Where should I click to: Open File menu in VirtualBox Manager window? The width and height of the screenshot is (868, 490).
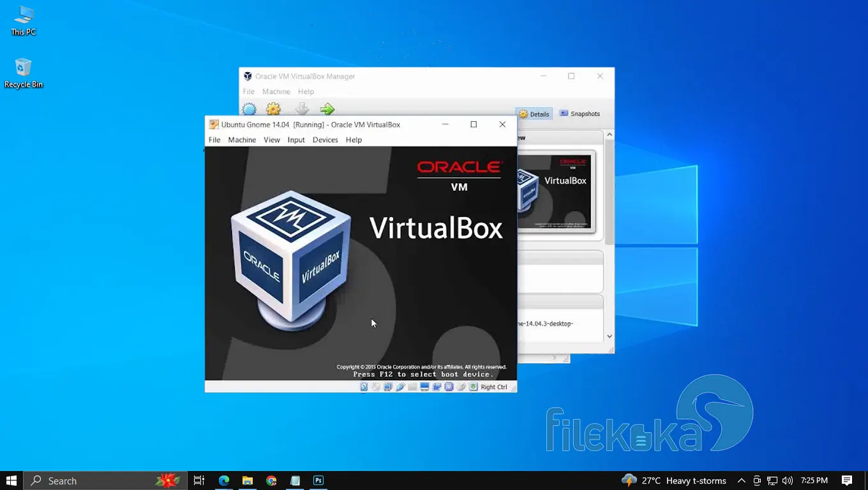(248, 92)
